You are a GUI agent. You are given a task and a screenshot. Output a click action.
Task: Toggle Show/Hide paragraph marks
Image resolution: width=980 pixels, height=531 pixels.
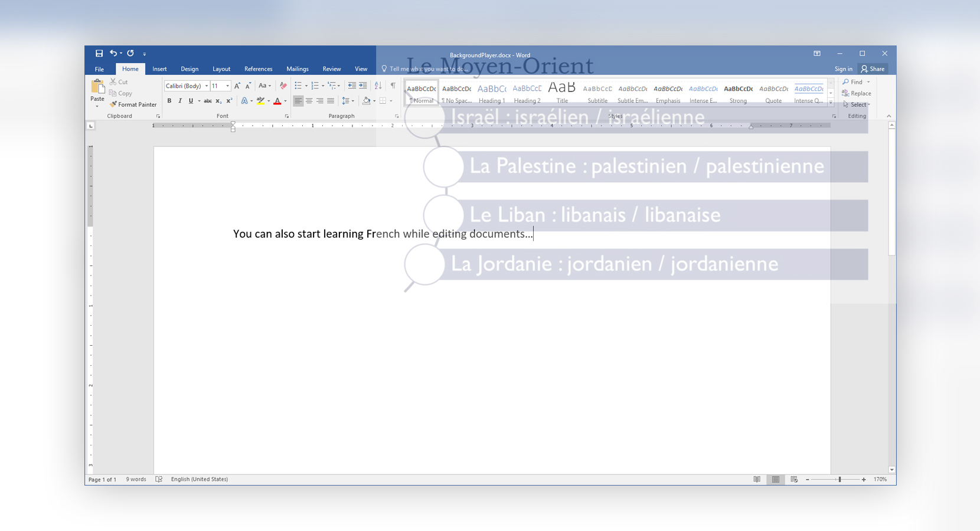pos(393,86)
